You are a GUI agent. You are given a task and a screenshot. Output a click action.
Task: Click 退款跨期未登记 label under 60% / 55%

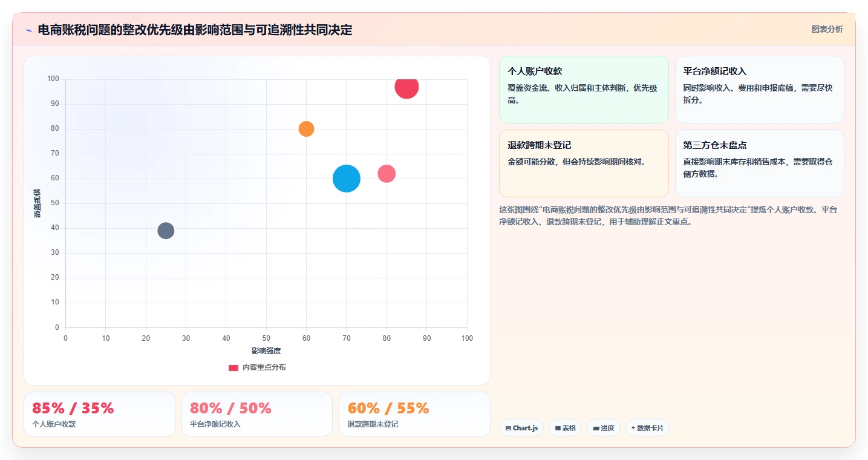[x=373, y=424]
